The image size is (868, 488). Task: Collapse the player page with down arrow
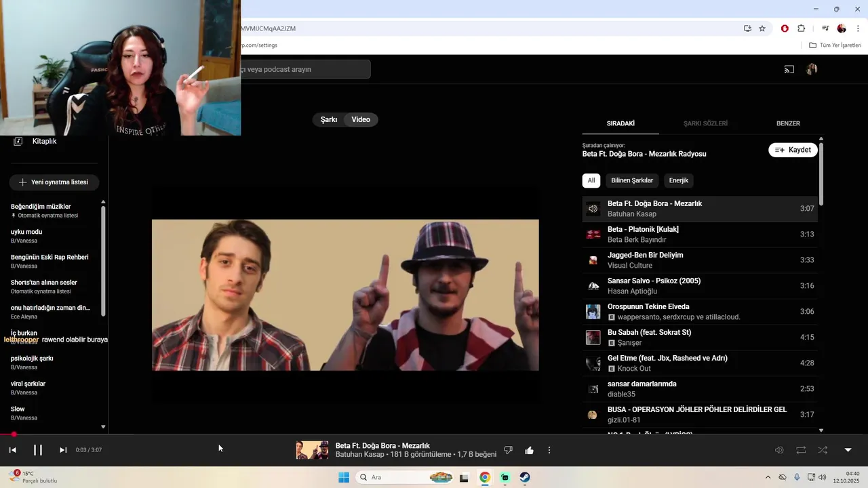(848, 450)
